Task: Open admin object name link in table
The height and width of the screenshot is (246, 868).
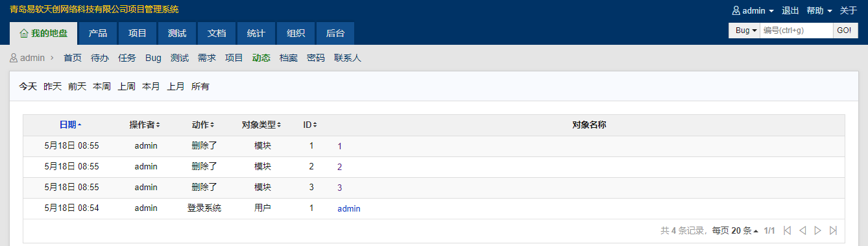Action: tap(349, 209)
